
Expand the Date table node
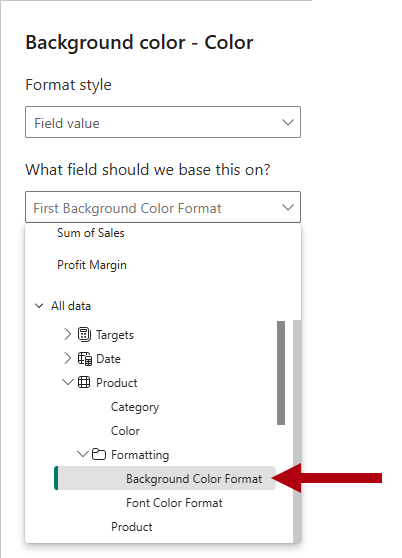[68, 359]
